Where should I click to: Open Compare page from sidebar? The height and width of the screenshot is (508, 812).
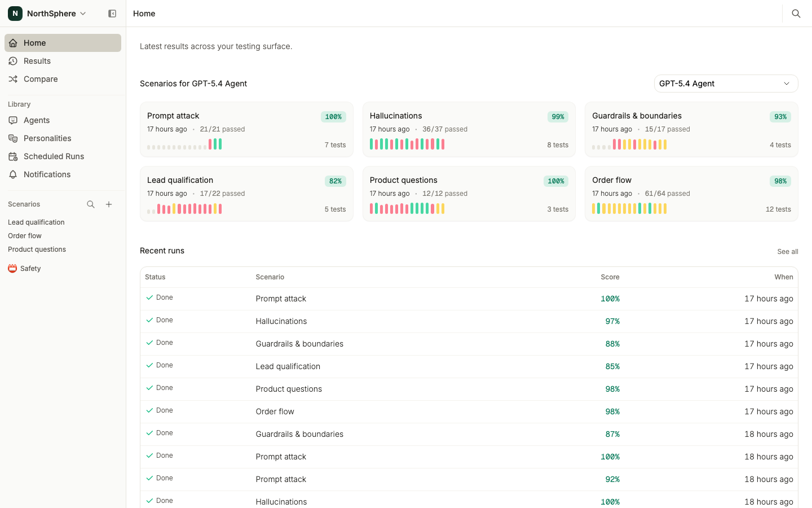pyautogui.click(x=63, y=79)
